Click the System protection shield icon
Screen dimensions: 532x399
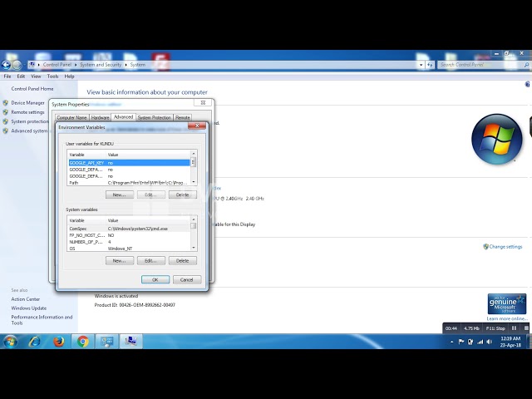click(x=6, y=121)
